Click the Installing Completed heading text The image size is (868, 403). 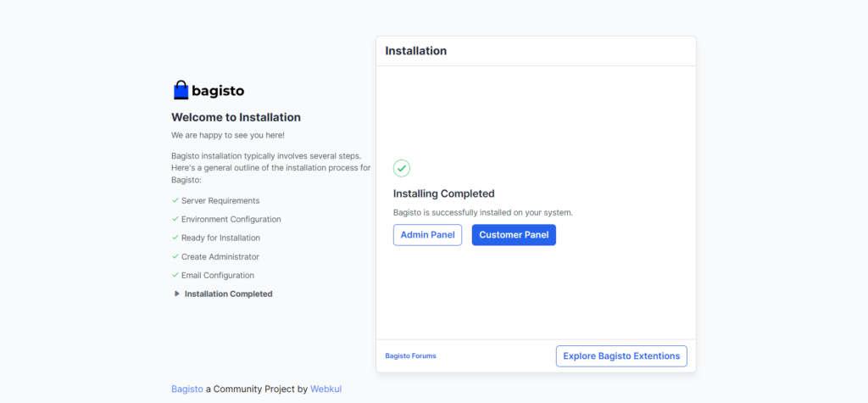coord(443,193)
